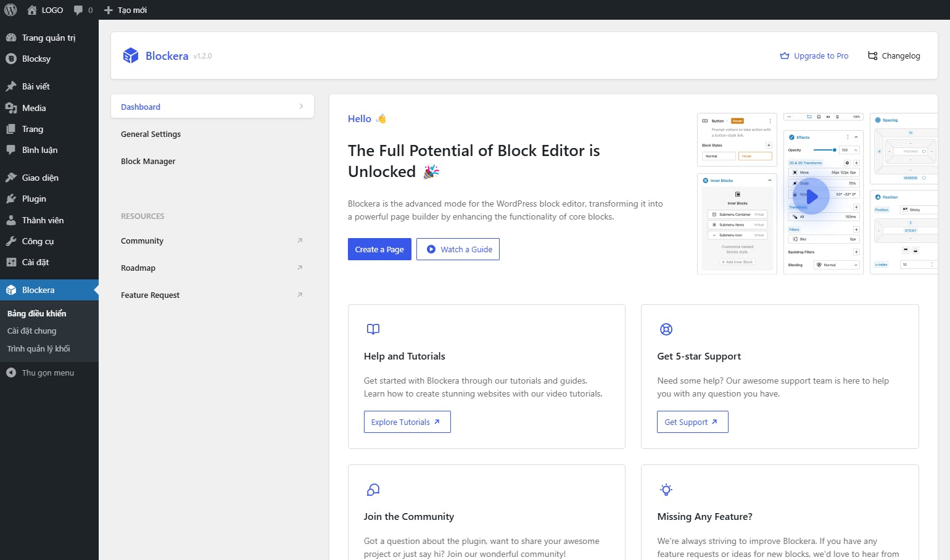Click Explore Tutorials button
The height and width of the screenshot is (560, 950).
(407, 422)
